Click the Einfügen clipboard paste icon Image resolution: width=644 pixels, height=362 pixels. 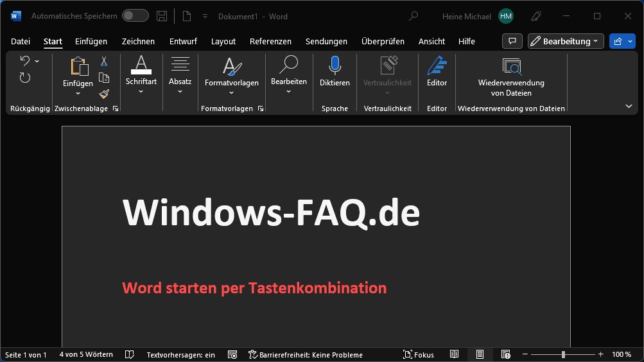click(x=79, y=67)
